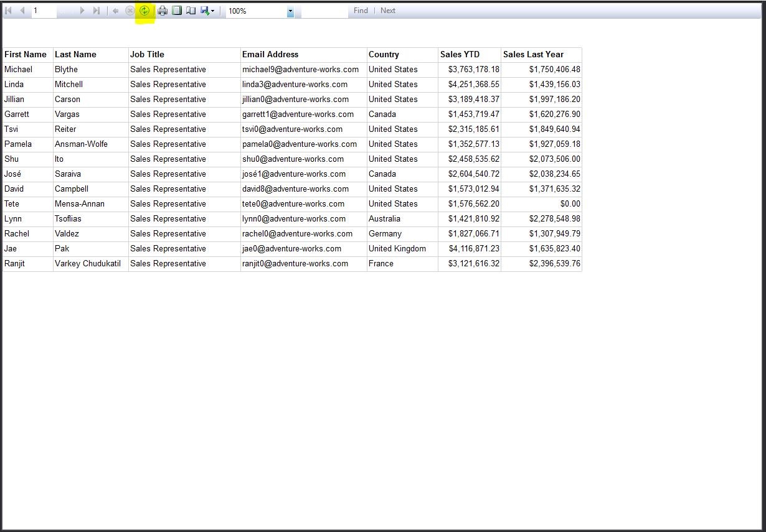Open Print Layout view
Screen dimensions: 766x532
tap(177, 11)
